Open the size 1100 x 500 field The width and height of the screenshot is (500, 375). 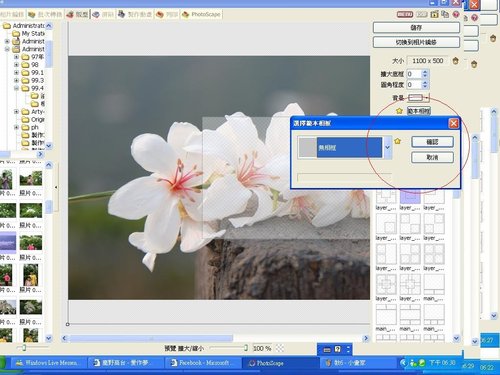click(428, 61)
